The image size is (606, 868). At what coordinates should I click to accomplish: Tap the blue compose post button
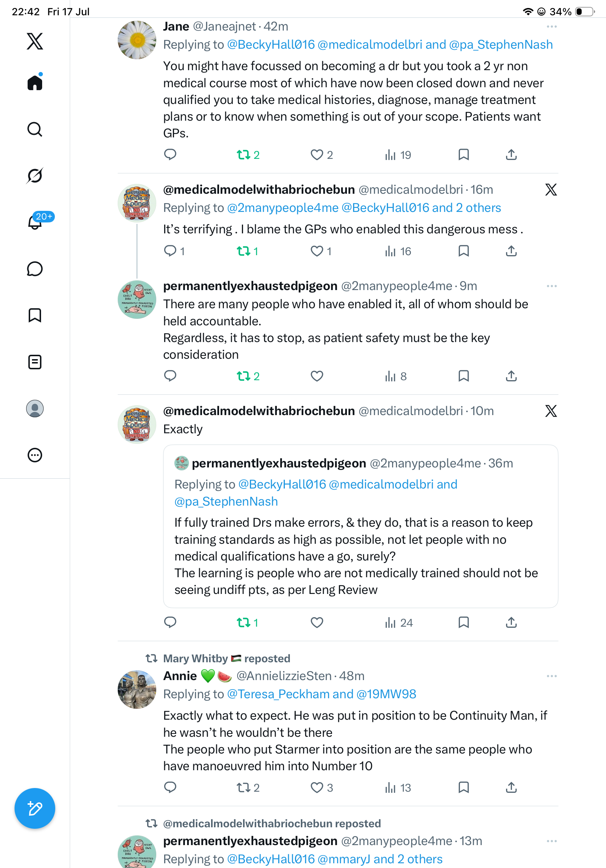pyautogui.click(x=35, y=808)
